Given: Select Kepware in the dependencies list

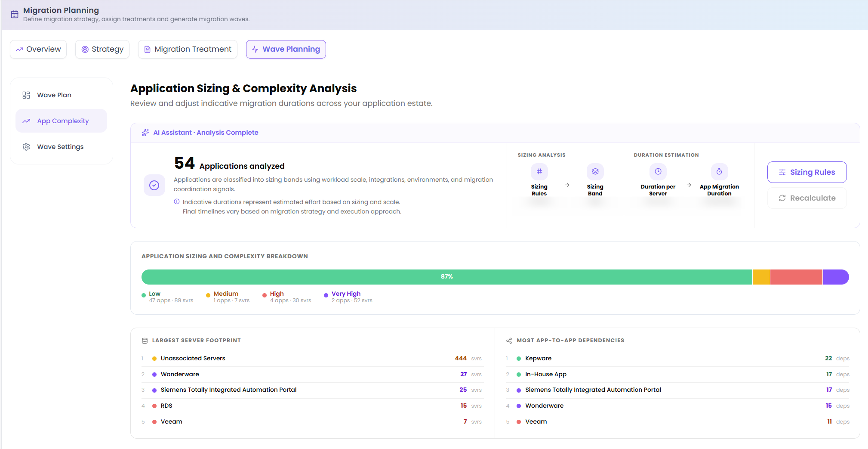Looking at the screenshot, I should [677, 358].
